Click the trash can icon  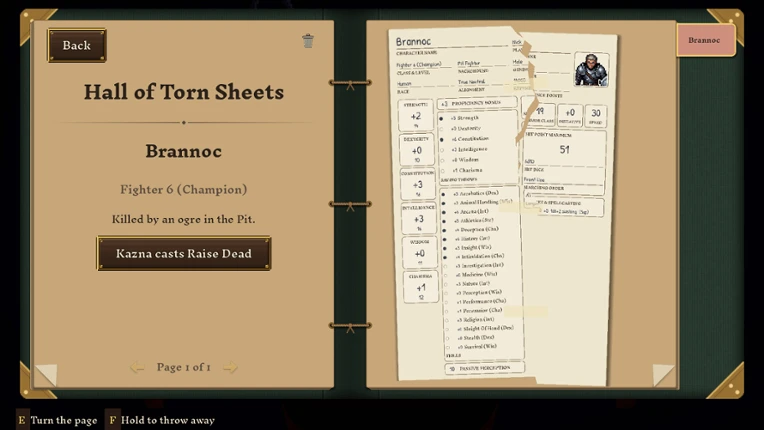tap(307, 41)
